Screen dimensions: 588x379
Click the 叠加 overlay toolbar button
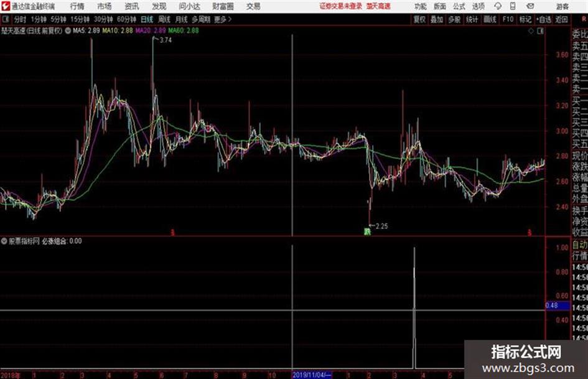[x=437, y=19]
